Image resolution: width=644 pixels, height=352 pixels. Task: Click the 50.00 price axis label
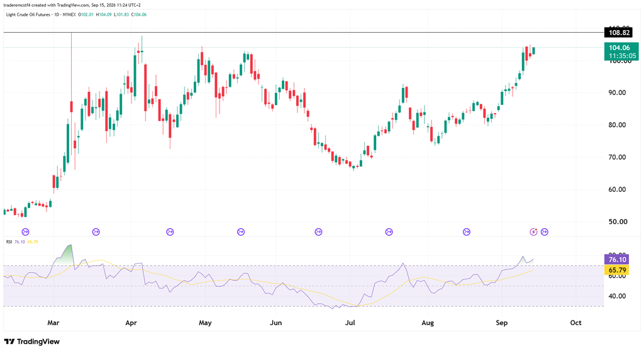point(617,221)
